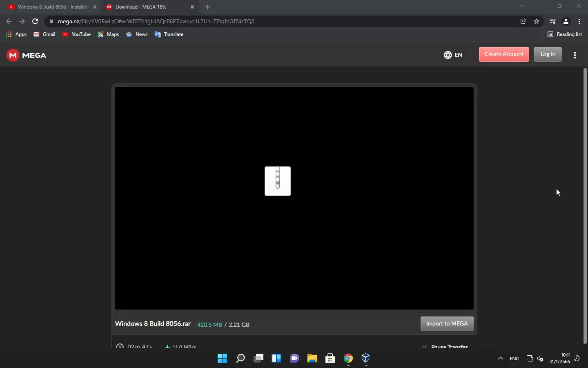Image resolution: width=588 pixels, height=368 pixels.
Task: Open the News bookmark
Action: tap(137, 34)
